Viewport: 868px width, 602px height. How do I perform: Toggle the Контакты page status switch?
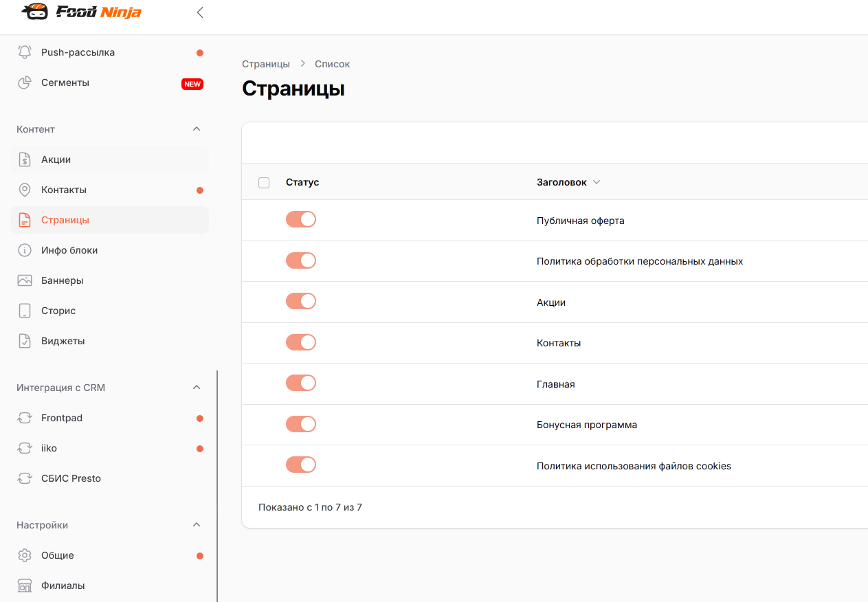pos(301,342)
